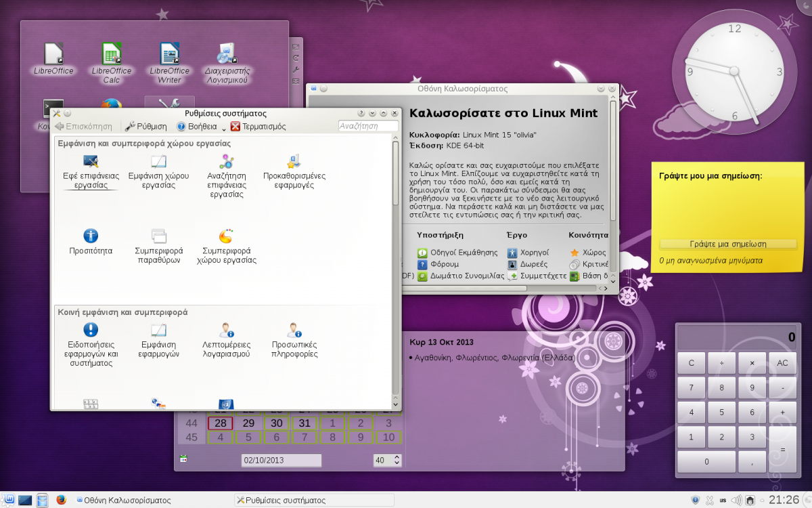Open the clipboard scissors tray icon

[x=709, y=500]
